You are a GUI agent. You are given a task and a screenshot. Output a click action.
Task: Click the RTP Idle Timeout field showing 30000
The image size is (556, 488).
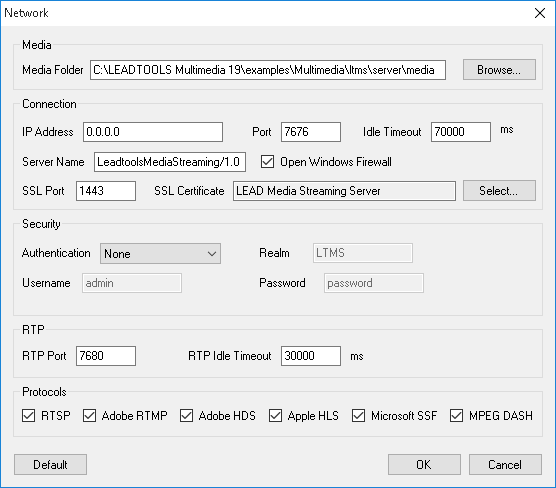coord(311,356)
